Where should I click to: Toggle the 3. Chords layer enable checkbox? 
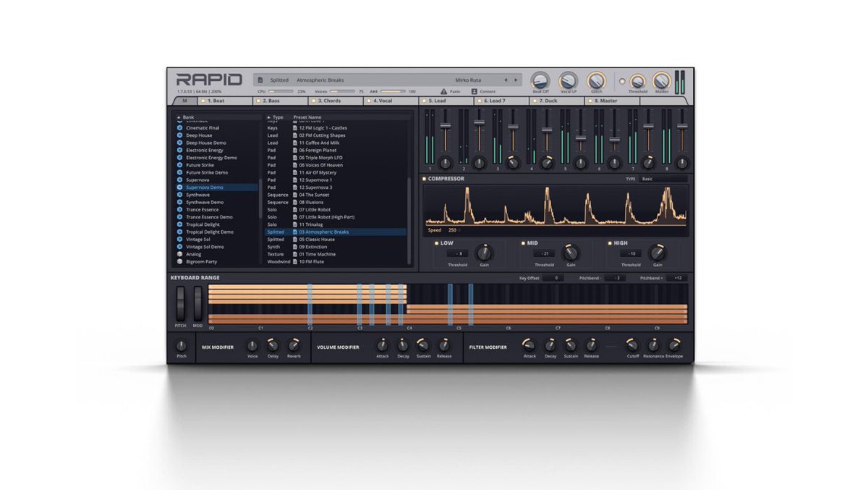click(x=314, y=101)
